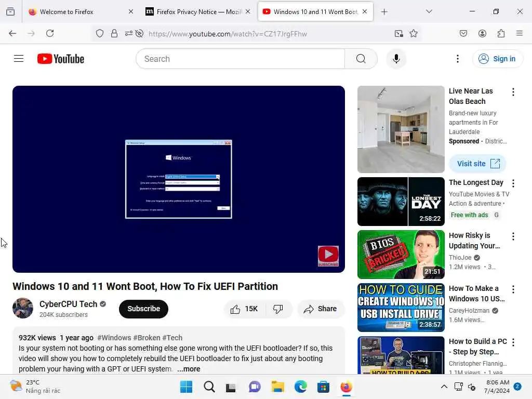Open How to Build a PC title
The image size is (532, 399).
pos(478,347)
